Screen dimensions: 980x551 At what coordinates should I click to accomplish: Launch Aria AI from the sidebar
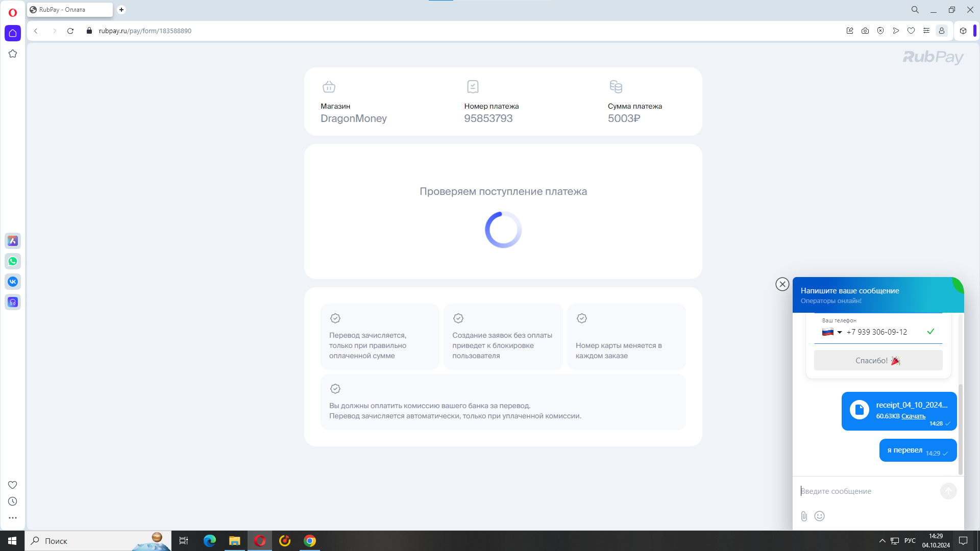(x=13, y=241)
